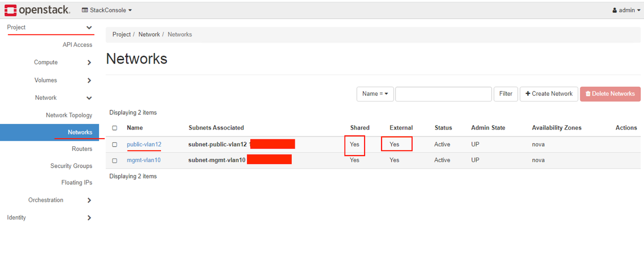Click Networks breadcrumb text
The width and height of the screenshot is (644, 270).
(180, 35)
